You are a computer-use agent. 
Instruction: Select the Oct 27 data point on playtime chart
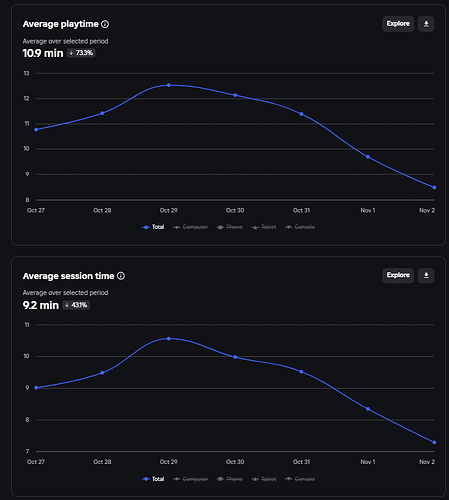click(36, 130)
